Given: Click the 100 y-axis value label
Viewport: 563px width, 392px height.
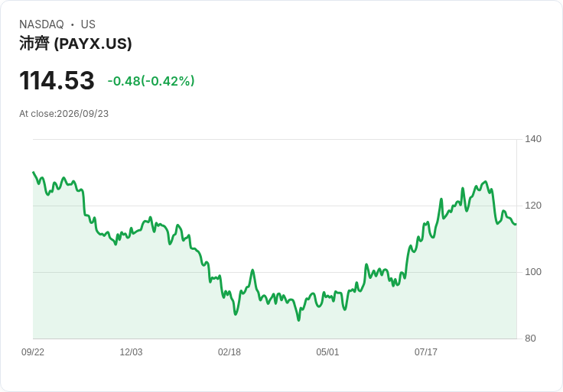Looking at the screenshot, I should pos(533,272).
